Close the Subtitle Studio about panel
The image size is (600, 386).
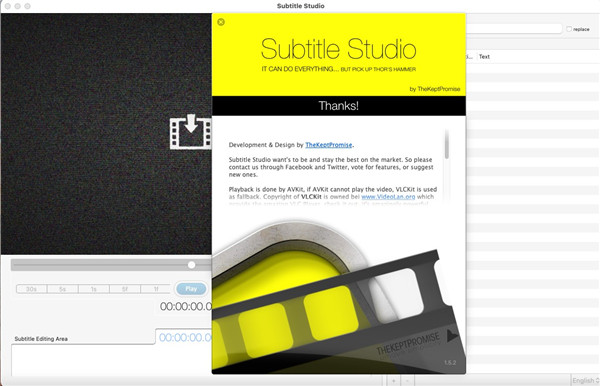[221, 22]
